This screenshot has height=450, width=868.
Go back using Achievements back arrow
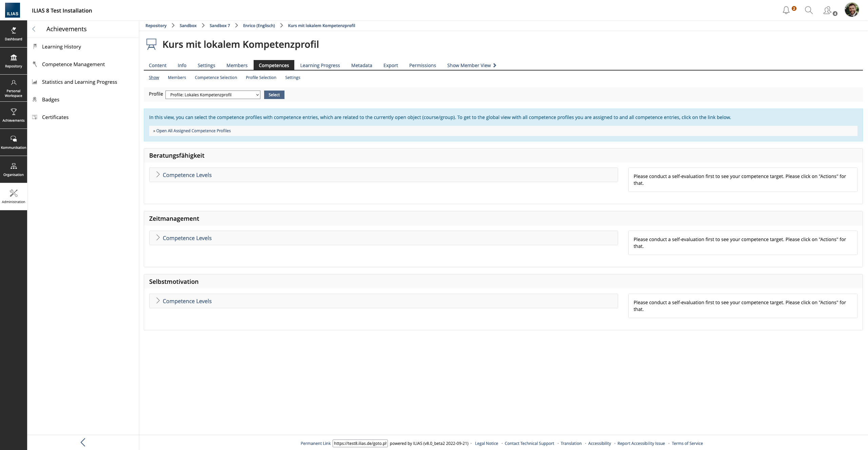[34, 29]
